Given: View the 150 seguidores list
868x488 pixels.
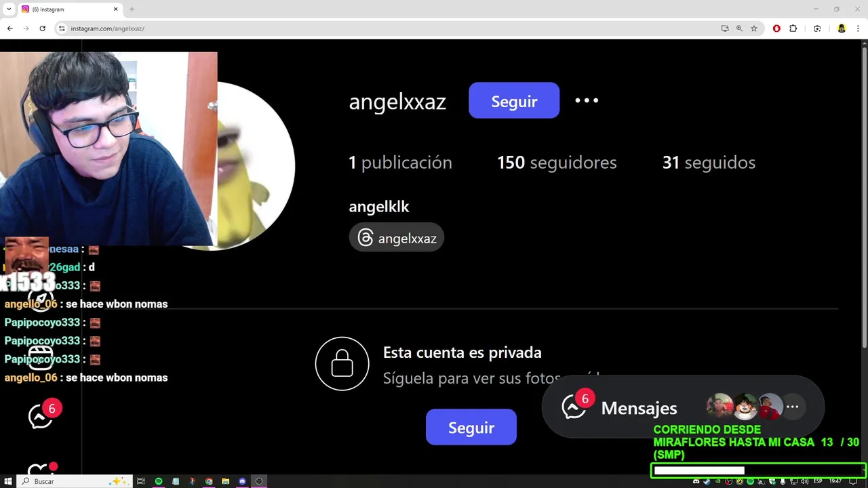Looking at the screenshot, I should pos(557,163).
